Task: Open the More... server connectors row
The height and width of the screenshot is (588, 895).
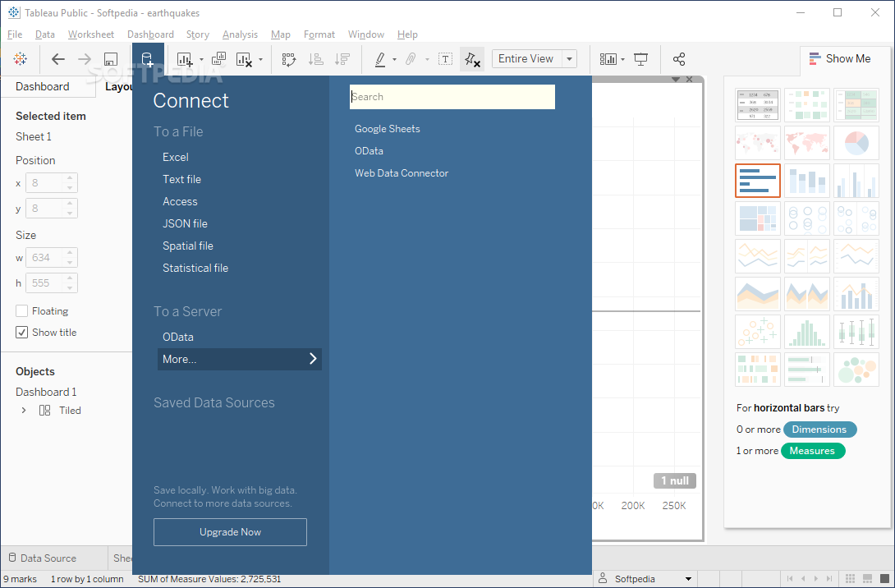Action: click(240, 359)
